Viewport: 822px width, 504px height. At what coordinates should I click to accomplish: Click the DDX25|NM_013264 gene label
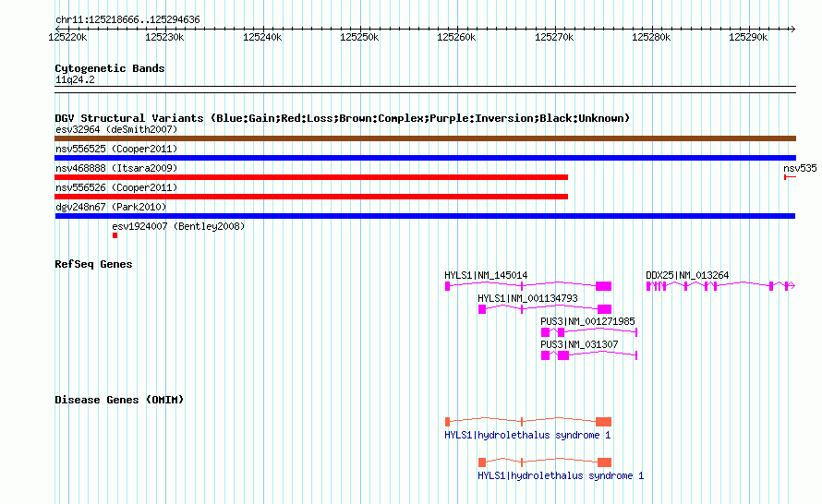coord(687,275)
